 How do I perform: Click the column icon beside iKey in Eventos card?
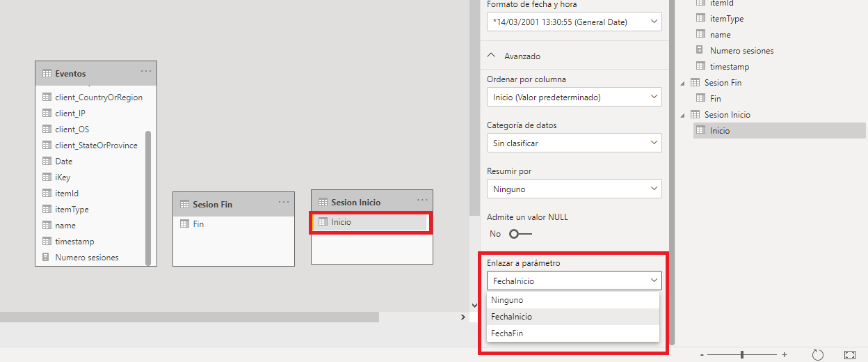click(47, 178)
